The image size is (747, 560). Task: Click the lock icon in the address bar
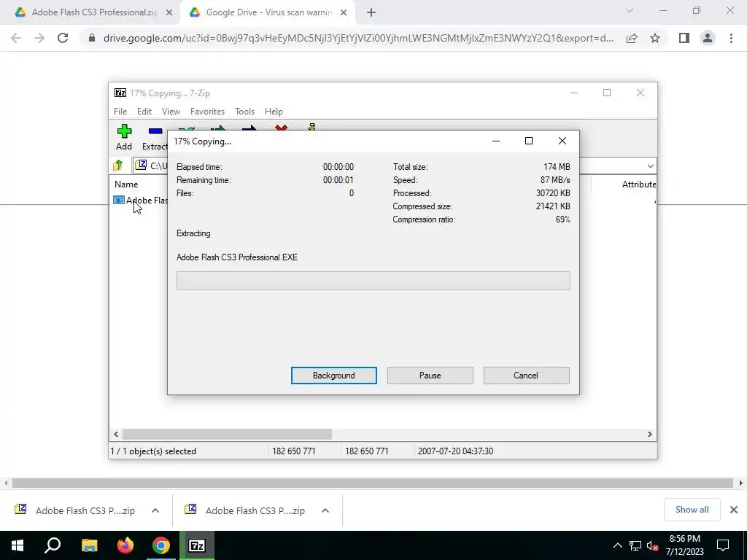point(92,38)
